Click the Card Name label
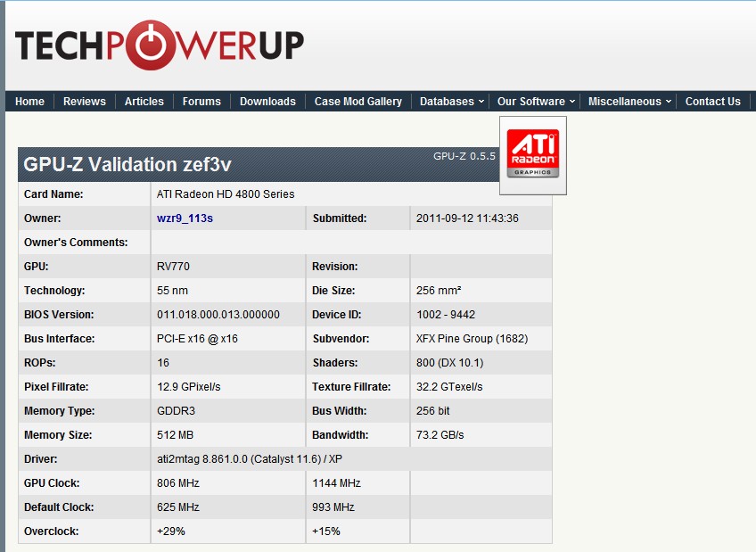756x552 pixels. tap(53, 194)
